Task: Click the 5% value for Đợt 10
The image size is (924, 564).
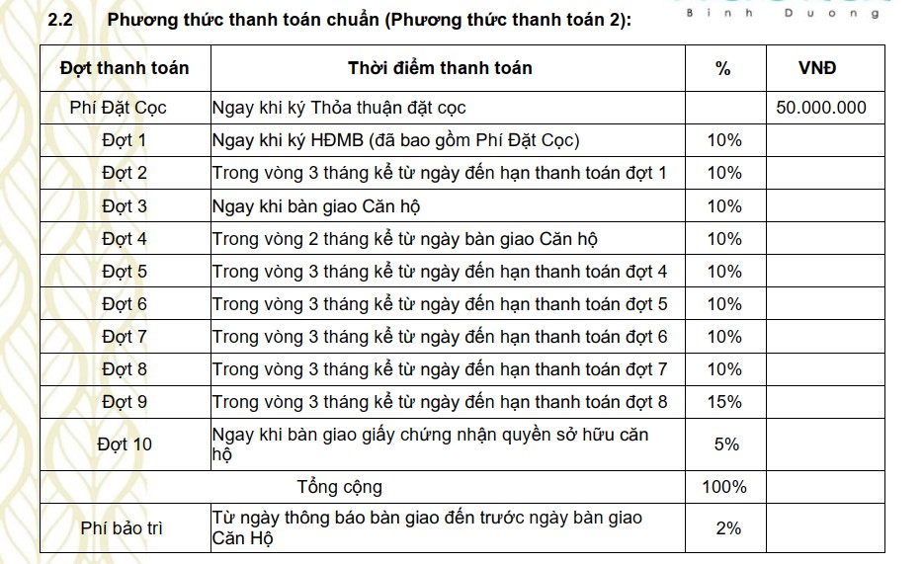Action: click(x=726, y=444)
